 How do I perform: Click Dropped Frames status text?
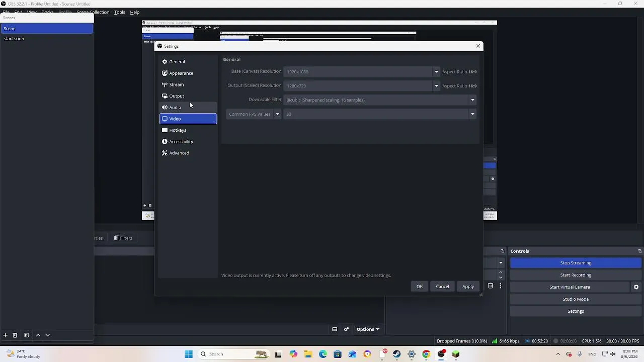[x=462, y=341]
